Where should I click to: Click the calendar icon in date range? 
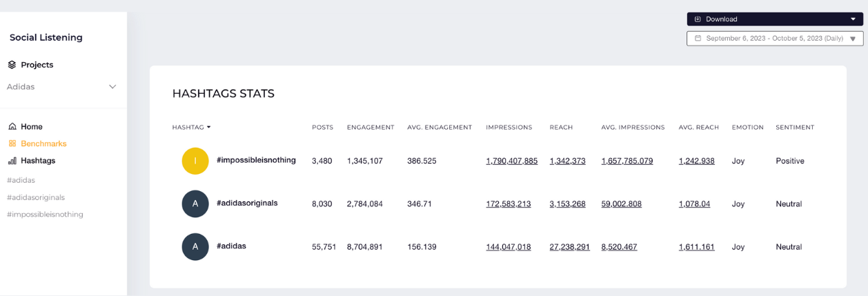[x=698, y=39]
